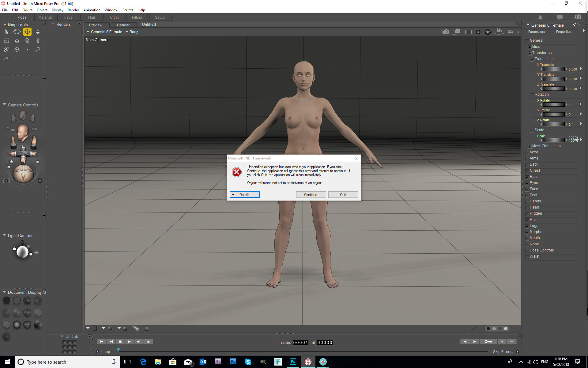
Task: Click the Face Camera head icon
Action: tap(23, 116)
